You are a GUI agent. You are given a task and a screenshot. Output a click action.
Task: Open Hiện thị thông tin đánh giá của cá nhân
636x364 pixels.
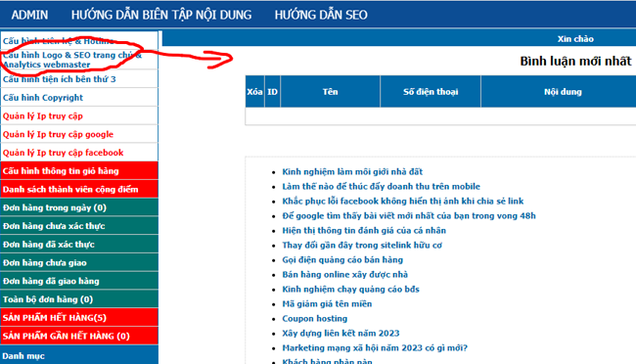point(364,231)
